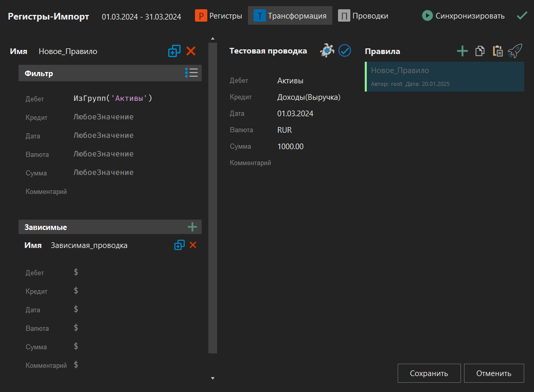Remove the Зависимая_проводка dependent entry
This screenshot has width=534, height=392.
pos(193,245)
